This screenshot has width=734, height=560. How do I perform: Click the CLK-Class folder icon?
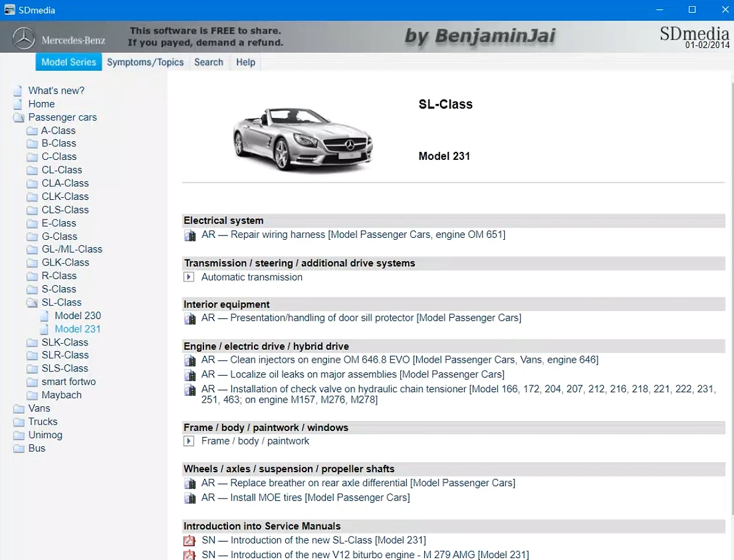(x=32, y=197)
